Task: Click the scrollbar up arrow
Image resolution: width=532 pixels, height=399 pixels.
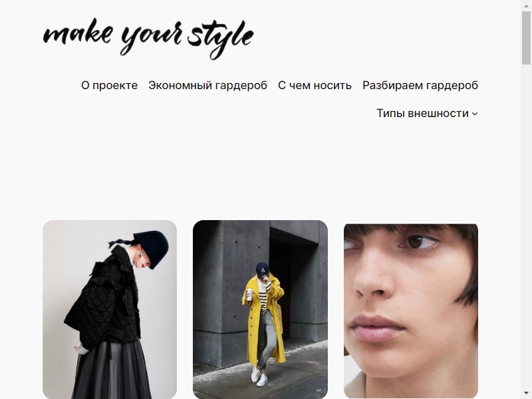Action: pos(526,5)
